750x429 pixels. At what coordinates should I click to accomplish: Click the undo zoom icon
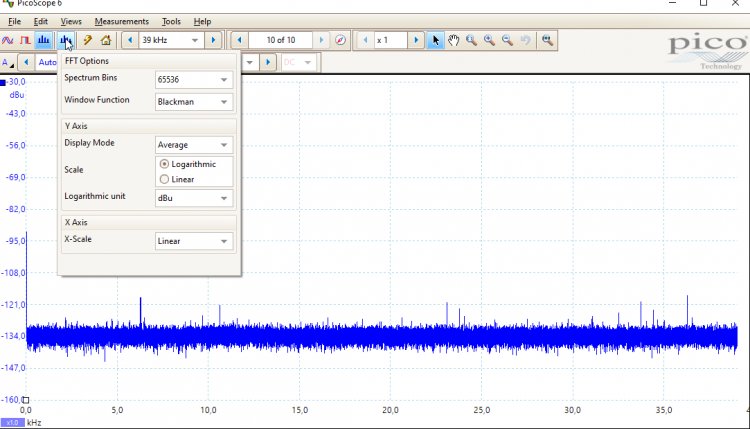coord(525,40)
